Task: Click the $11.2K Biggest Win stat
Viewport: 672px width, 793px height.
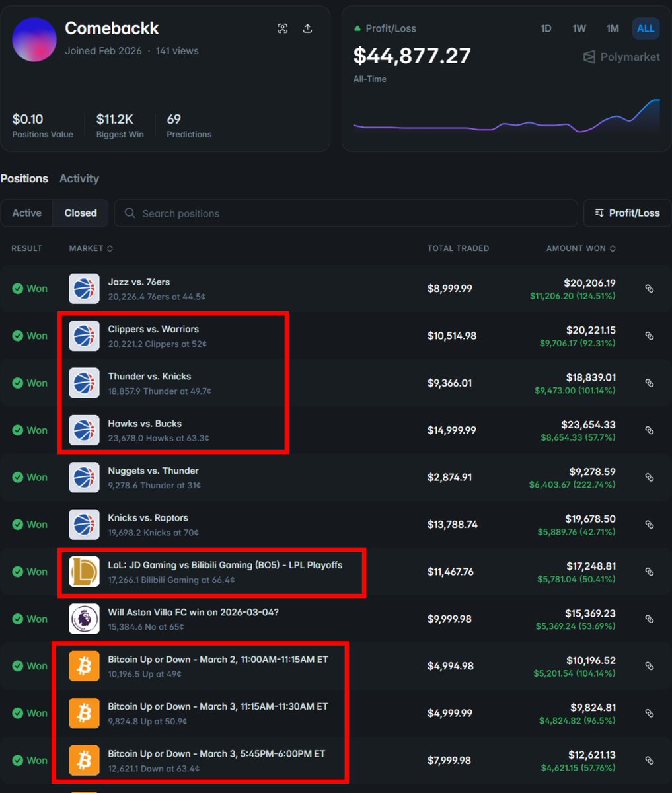Action: 120,125
